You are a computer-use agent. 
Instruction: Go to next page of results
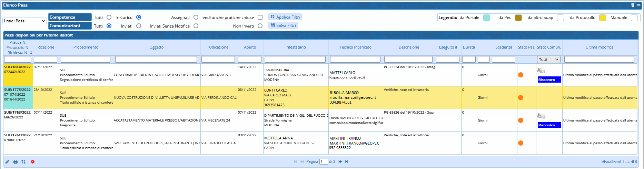(340, 162)
